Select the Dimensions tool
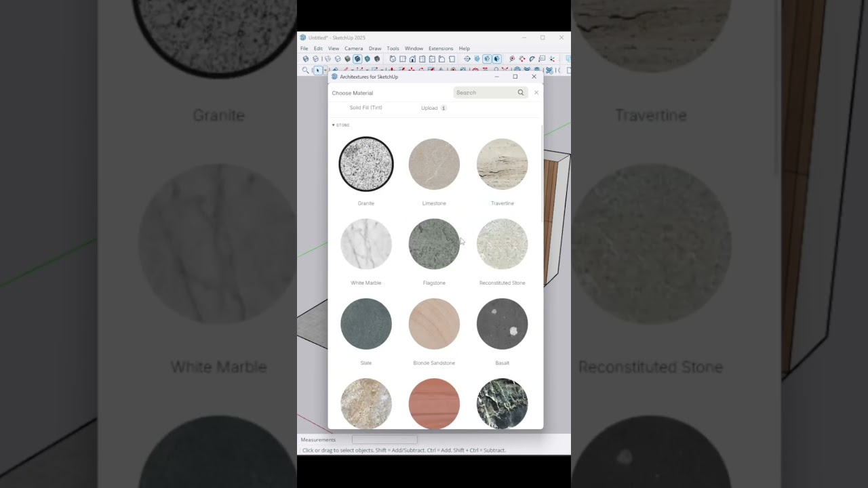The image size is (868, 488). (x=522, y=59)
